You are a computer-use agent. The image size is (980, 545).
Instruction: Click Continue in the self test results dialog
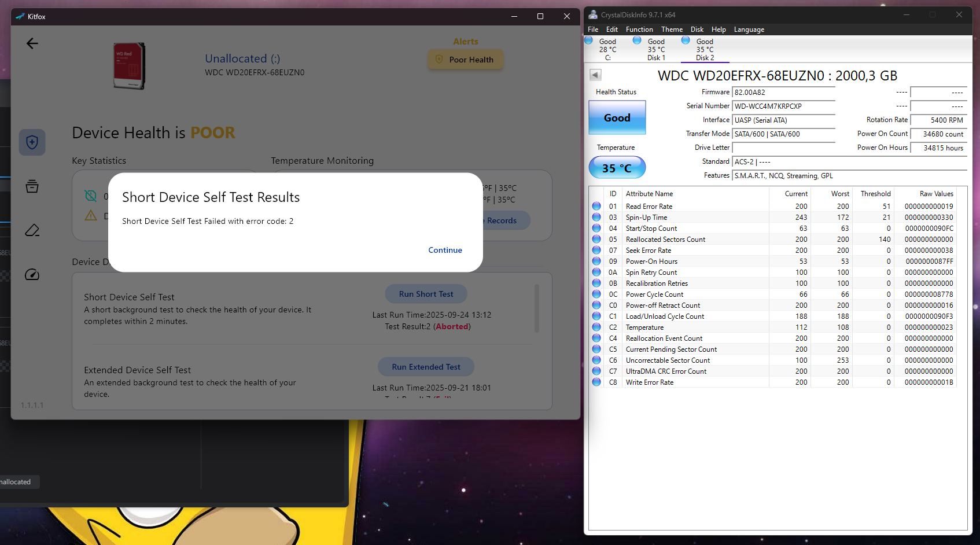point(445,250)
